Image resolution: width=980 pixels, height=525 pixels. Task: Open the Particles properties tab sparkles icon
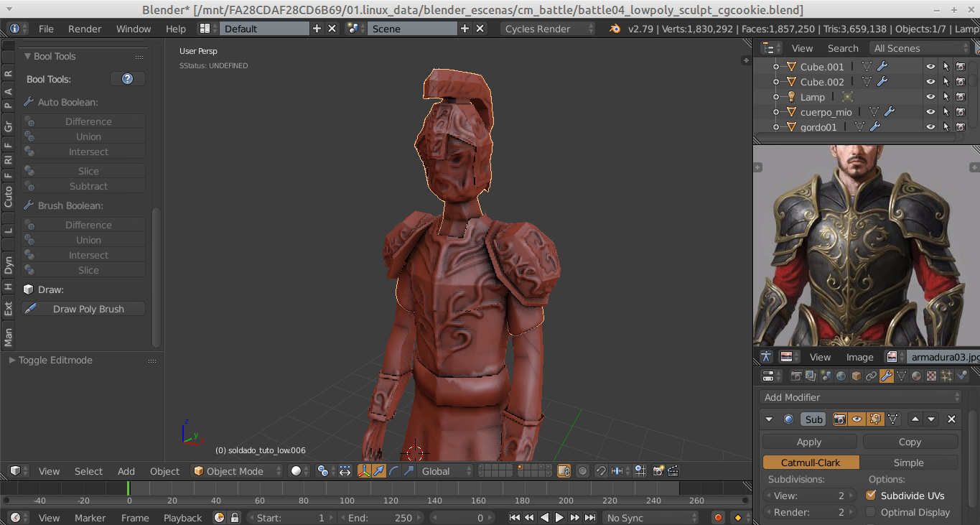click(x=946, y=376)
